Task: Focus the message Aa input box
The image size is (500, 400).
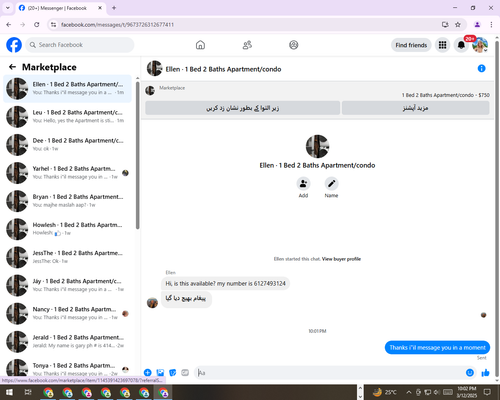Action: 330,373
